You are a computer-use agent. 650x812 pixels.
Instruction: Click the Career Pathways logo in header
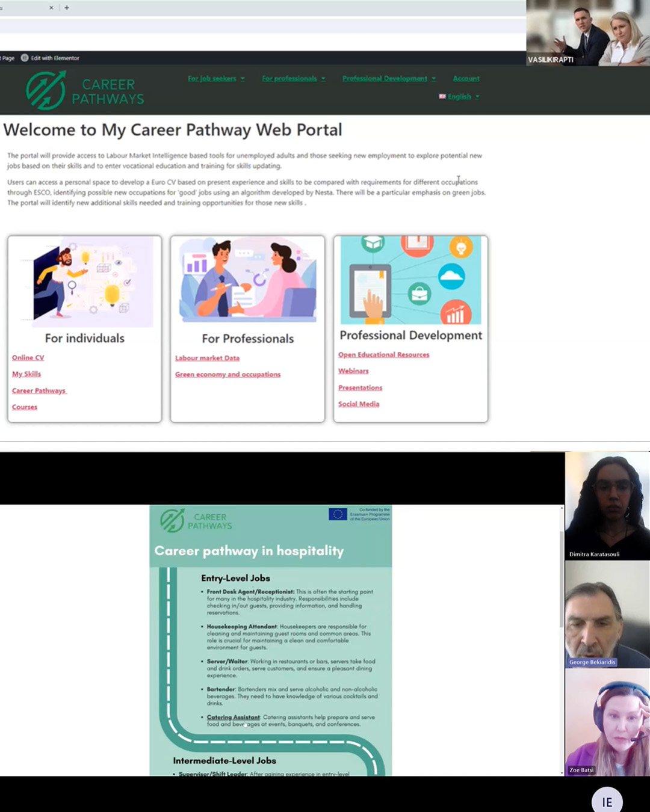[x=85, y=91]
